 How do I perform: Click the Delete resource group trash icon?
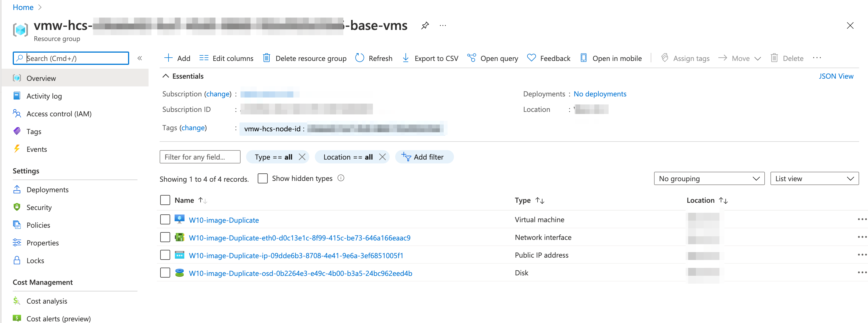[x=267, y=58]
